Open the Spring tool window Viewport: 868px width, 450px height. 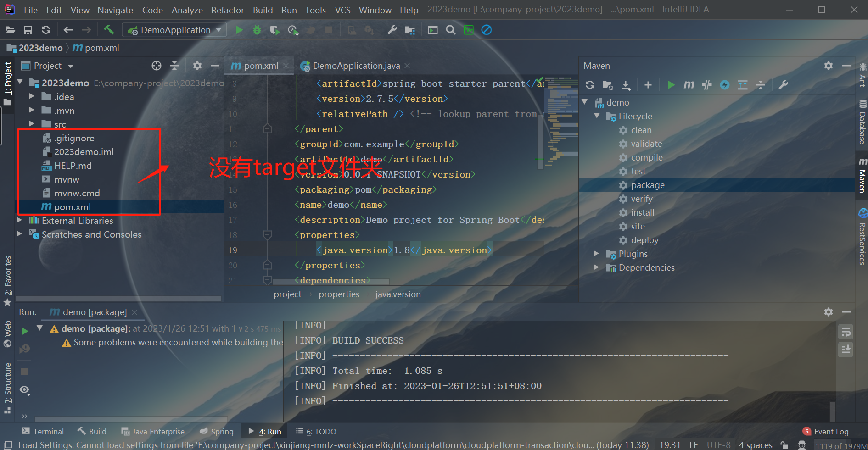217,432
